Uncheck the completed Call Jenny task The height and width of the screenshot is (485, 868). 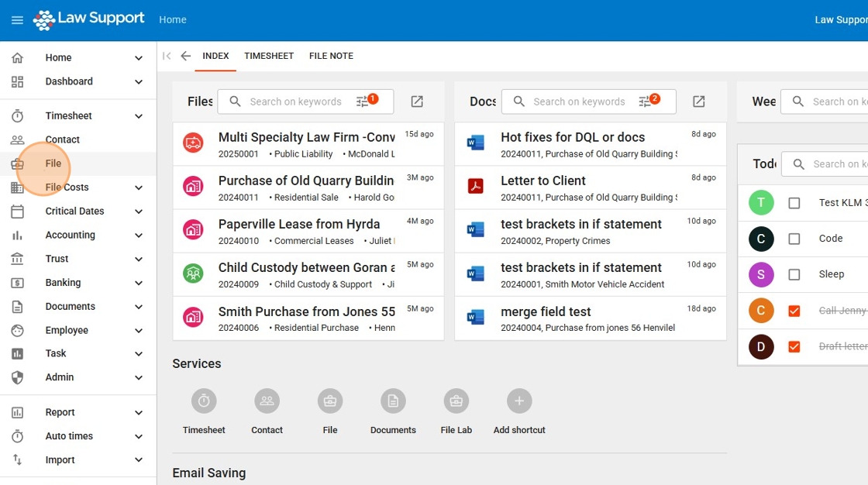pos(794,311)
